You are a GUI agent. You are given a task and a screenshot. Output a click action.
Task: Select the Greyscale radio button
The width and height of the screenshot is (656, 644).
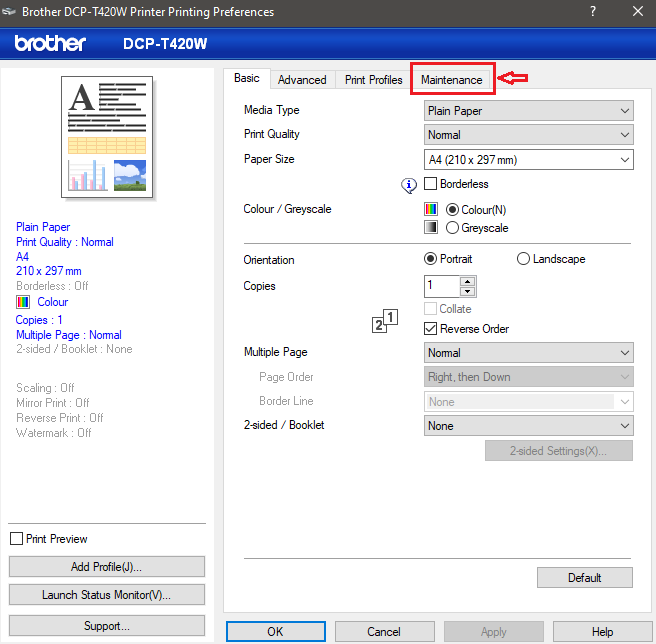pos(452,228)
